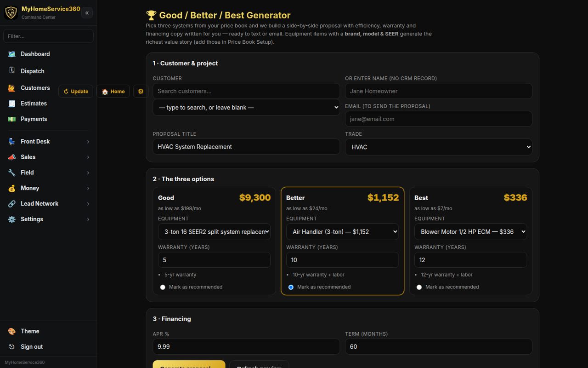
Task: Expand the Field menu chevron
Action: [x=88, y=173]
